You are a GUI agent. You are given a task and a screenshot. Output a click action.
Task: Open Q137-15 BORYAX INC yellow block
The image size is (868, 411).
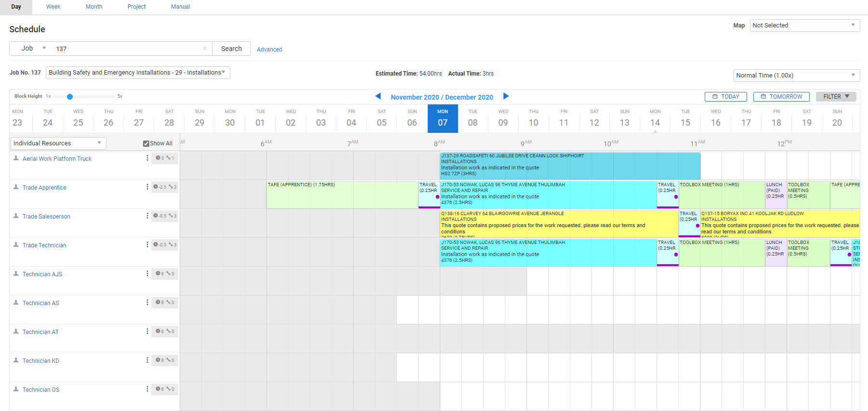point(780,224)
